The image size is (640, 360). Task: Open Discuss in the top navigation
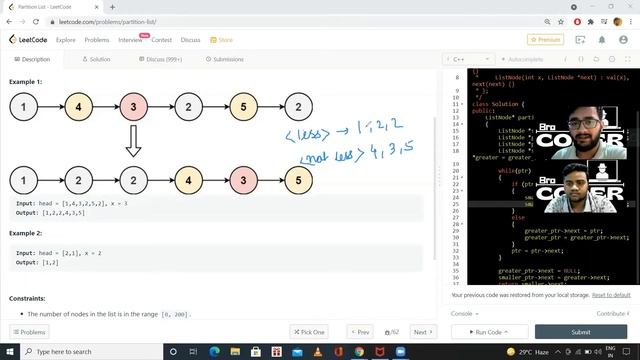(190, 40)
